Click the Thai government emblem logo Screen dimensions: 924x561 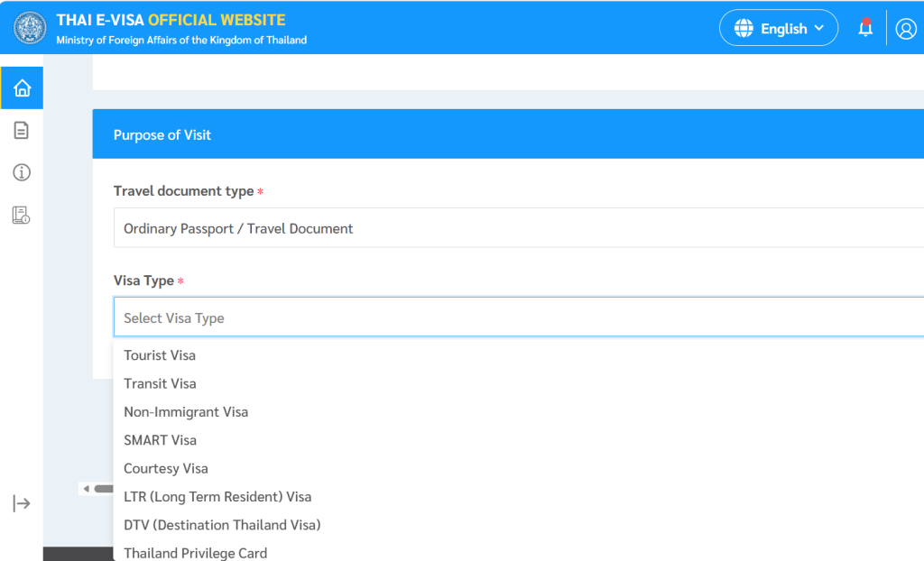pyautogui.click(x=31, y=28)
